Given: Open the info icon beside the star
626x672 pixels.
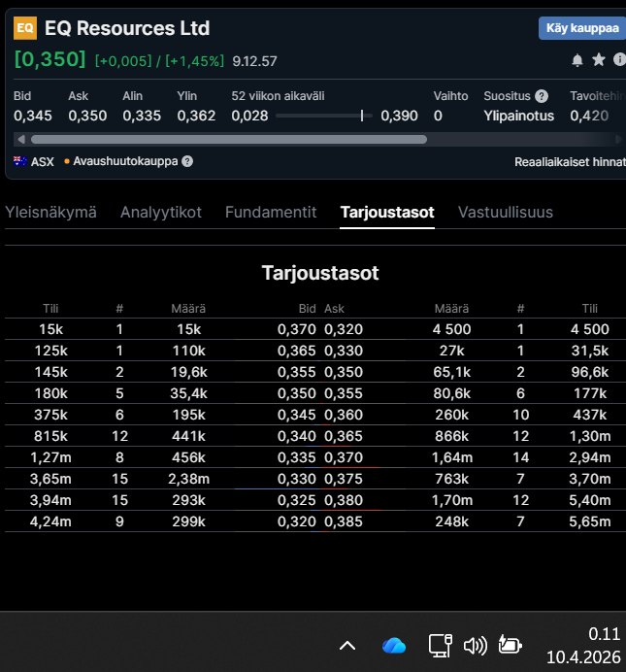Looking at the screenshot, I should tap(619, 59).
